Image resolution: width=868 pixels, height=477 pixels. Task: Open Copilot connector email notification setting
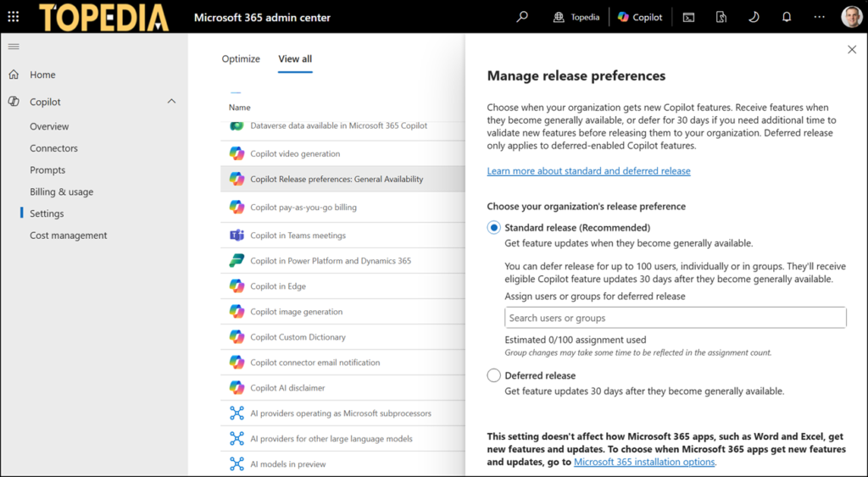coord(315,363)
